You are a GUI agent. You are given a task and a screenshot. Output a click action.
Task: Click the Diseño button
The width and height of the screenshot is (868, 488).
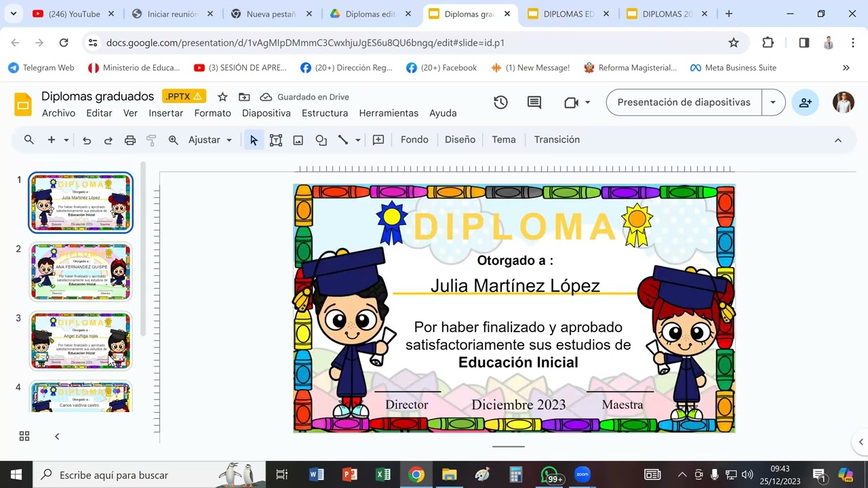pyautogui.click(x=460, y=140)
